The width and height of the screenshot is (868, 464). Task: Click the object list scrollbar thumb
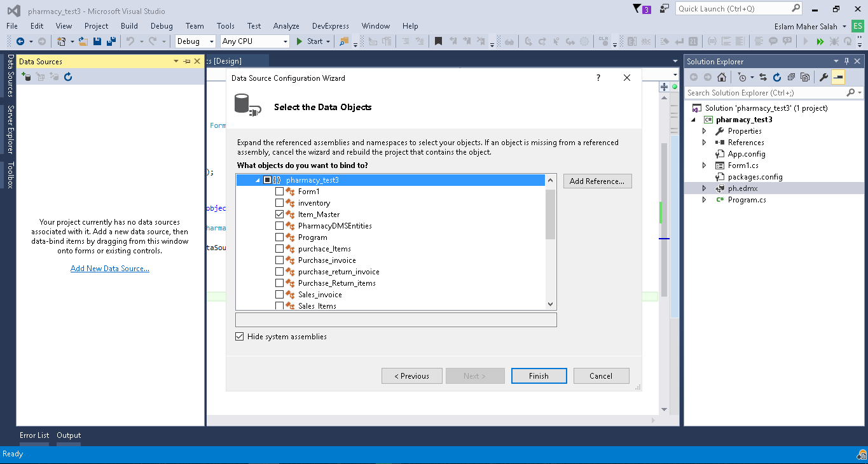point(551,214)
